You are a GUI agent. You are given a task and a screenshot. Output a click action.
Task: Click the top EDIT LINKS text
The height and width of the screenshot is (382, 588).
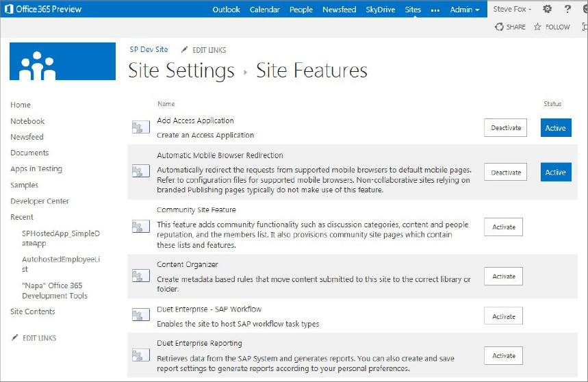coord(209,50)
